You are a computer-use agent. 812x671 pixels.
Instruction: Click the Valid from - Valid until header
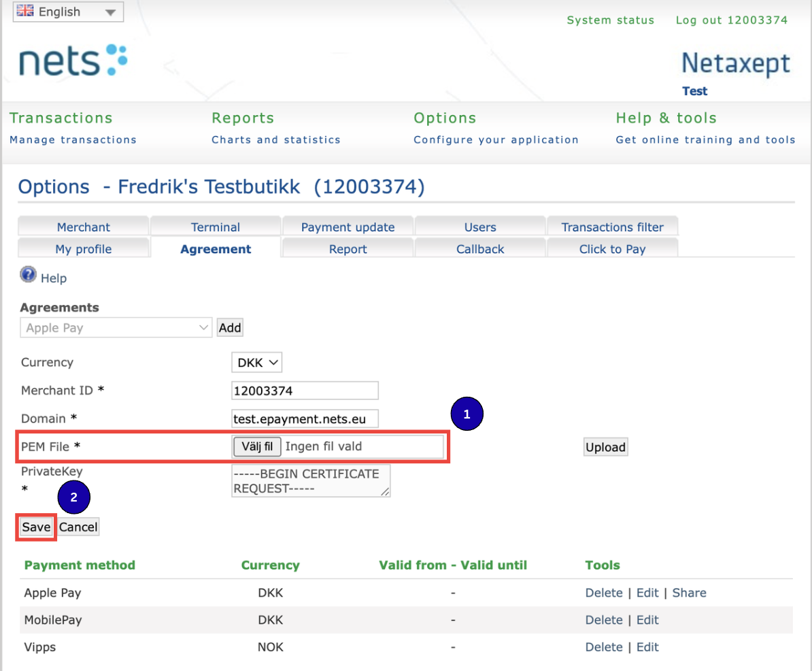(453, 566)
